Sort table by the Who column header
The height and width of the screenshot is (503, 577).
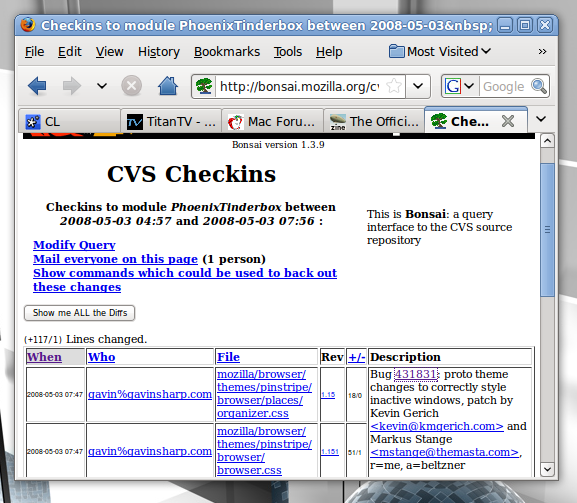[102, 357]
